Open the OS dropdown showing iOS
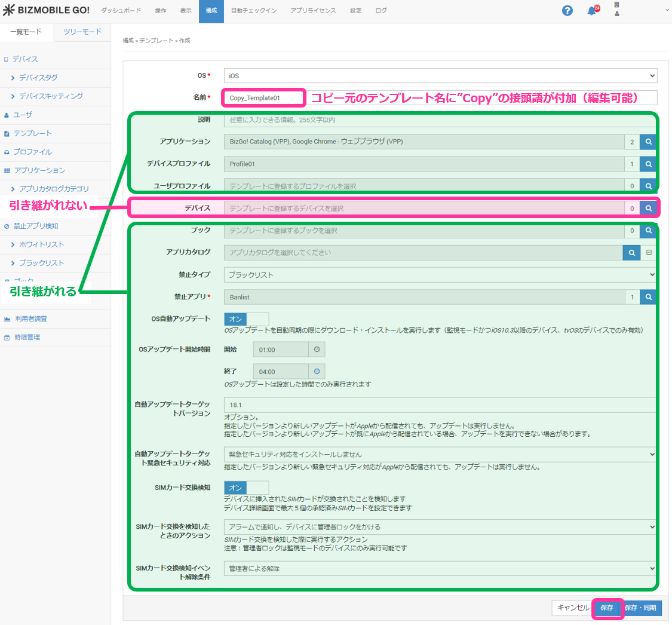The image size is (672, 625). tap(440, 76)
